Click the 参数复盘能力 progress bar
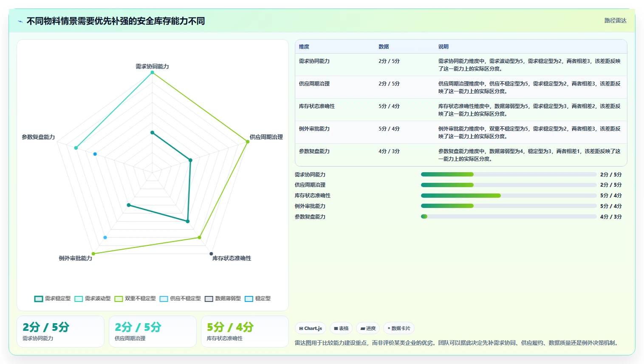 click(508, 216)
